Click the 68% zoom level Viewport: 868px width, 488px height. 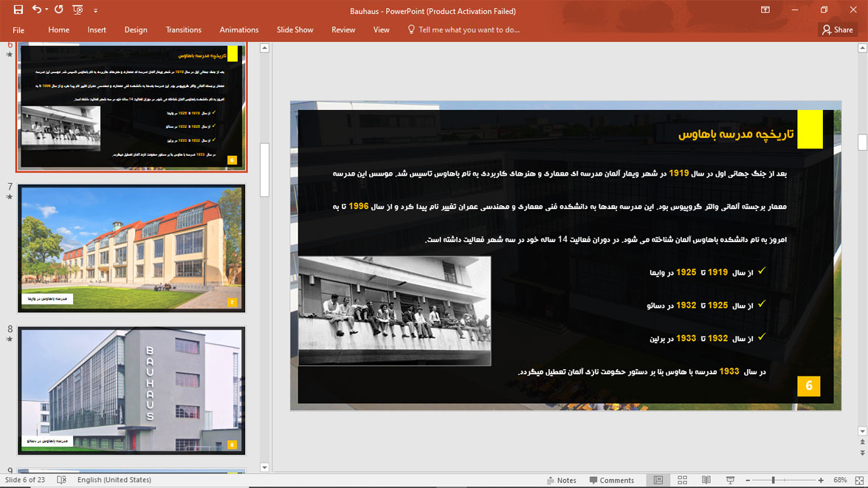[840, 480]
